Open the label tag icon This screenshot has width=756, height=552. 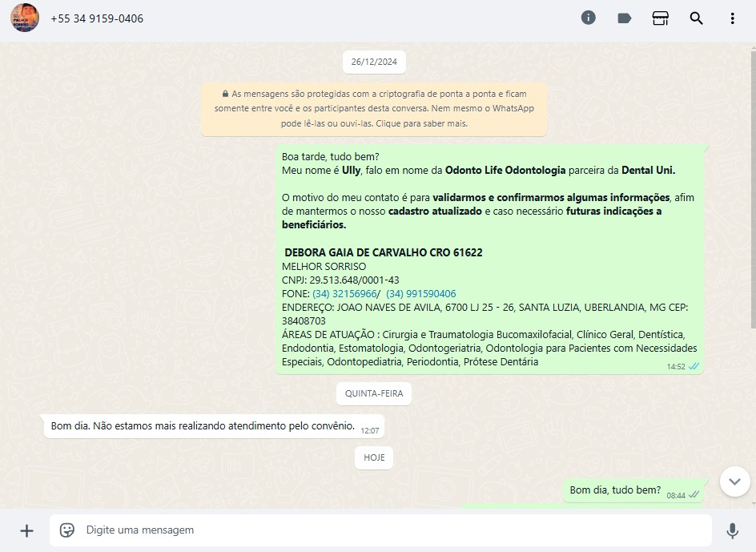click(625, 18)
